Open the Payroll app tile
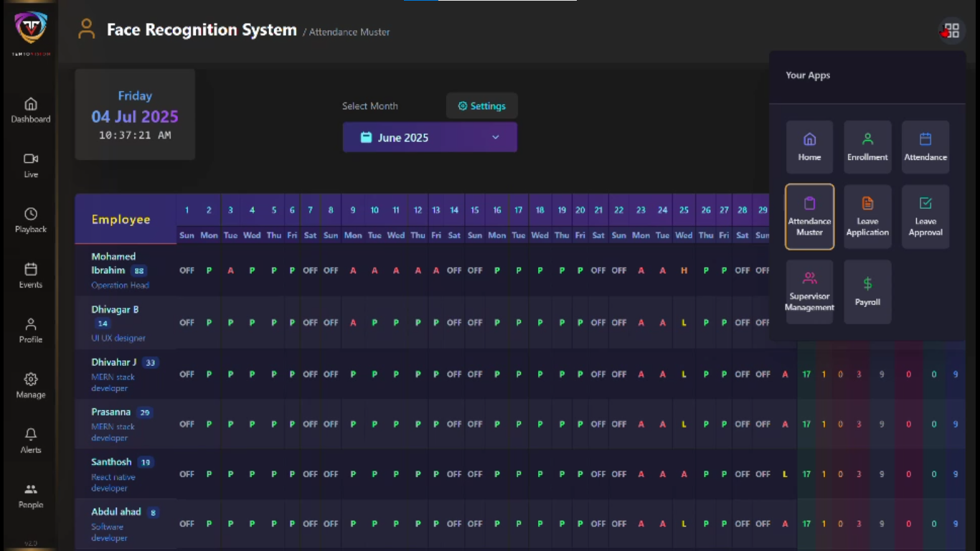 click(x=867, y=291)
